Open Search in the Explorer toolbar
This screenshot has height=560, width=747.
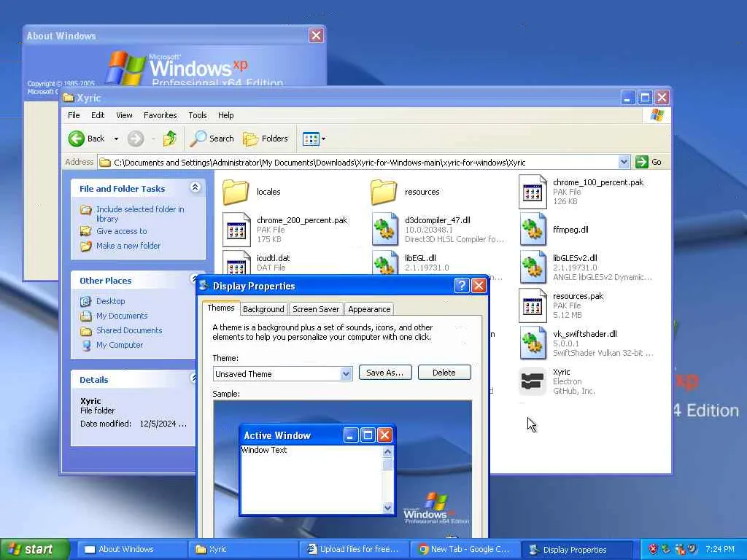coord(212,139)
